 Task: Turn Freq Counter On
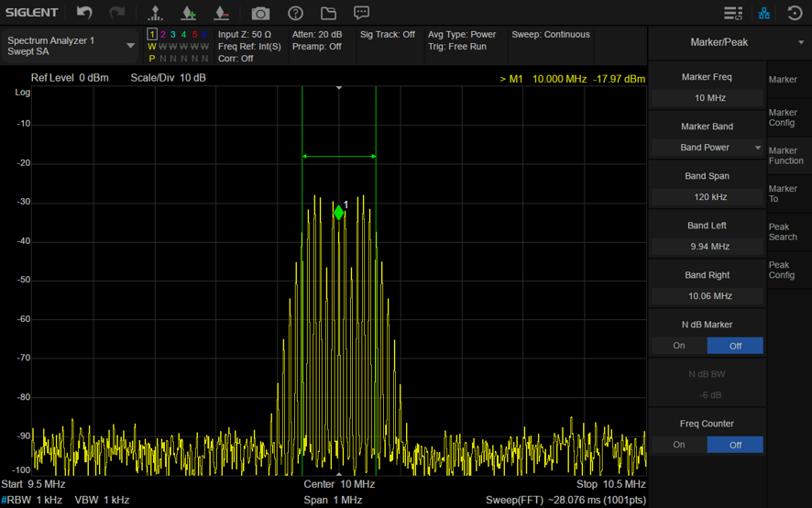[679, 445]
